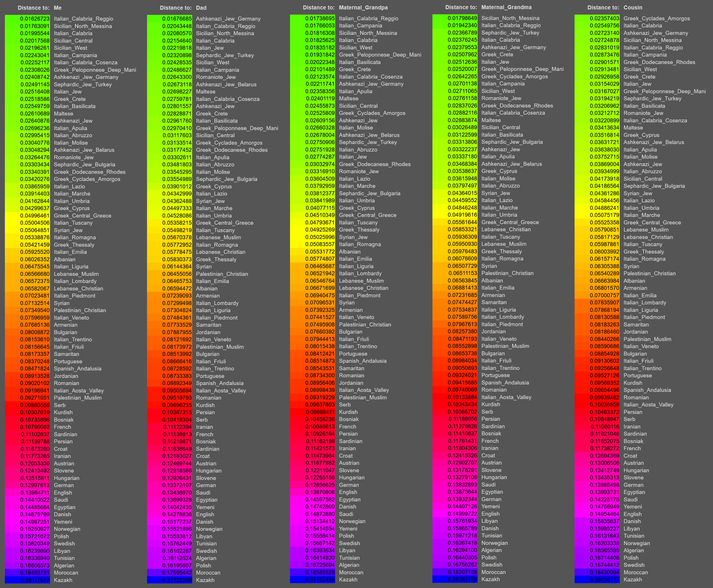Click Lebanese_Christian in Maternal_Grandma column
Image resolution: width=713 pixels, height=588 pixels.
(x=506, y=229)
